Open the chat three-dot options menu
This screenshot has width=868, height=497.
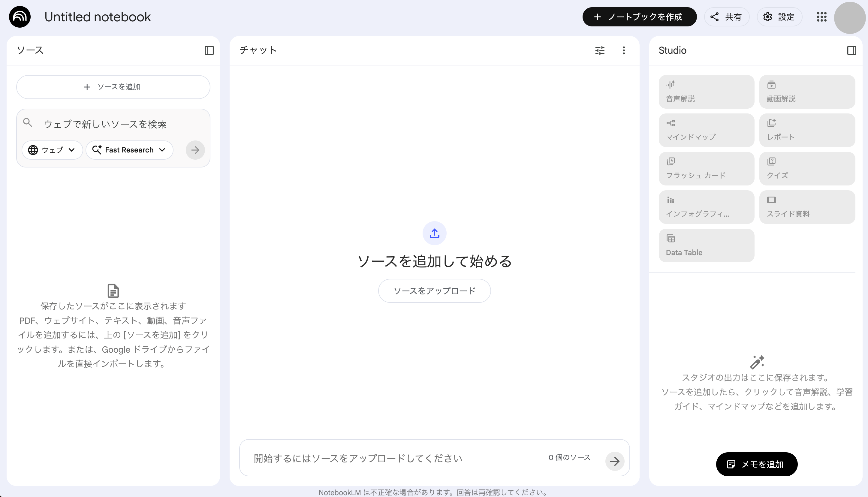[624, 50]
